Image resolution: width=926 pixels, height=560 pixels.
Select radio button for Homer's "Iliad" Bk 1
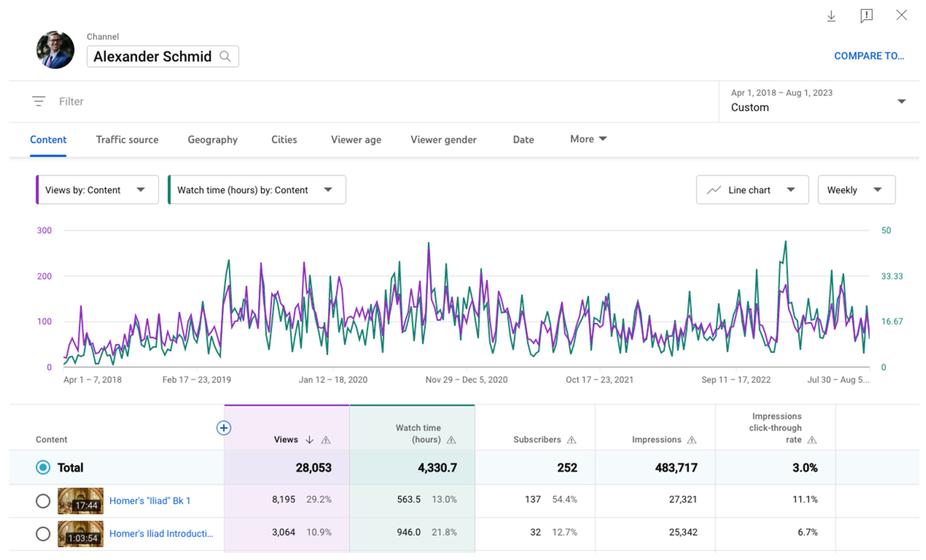(x=43, y=501)
